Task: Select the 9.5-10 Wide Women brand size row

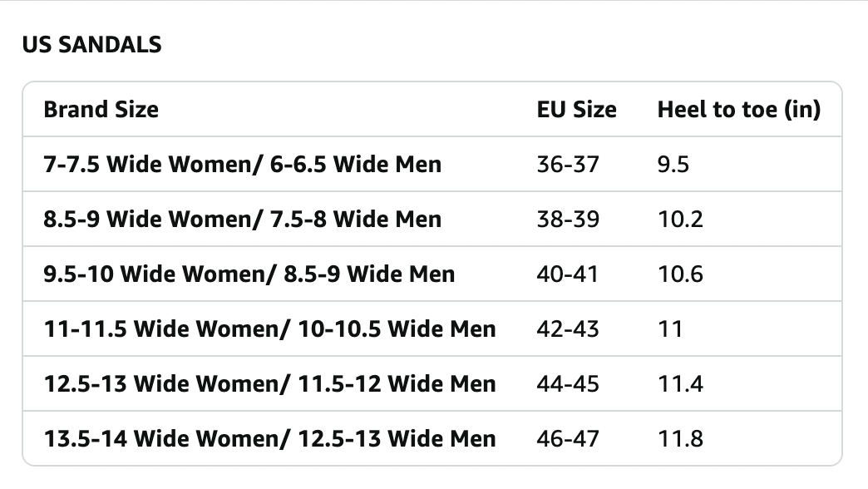Action: (x=249, y=274)
